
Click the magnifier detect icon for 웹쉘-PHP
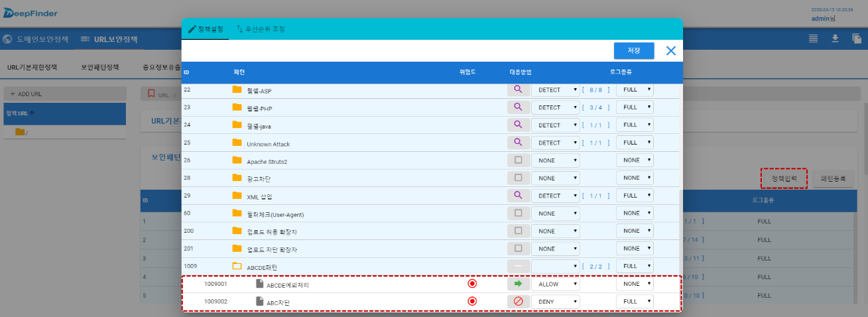pos(519,107)
